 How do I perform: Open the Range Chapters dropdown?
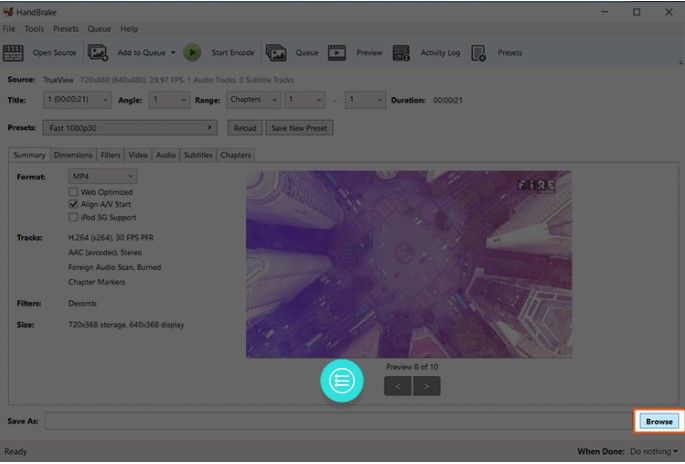254,100
